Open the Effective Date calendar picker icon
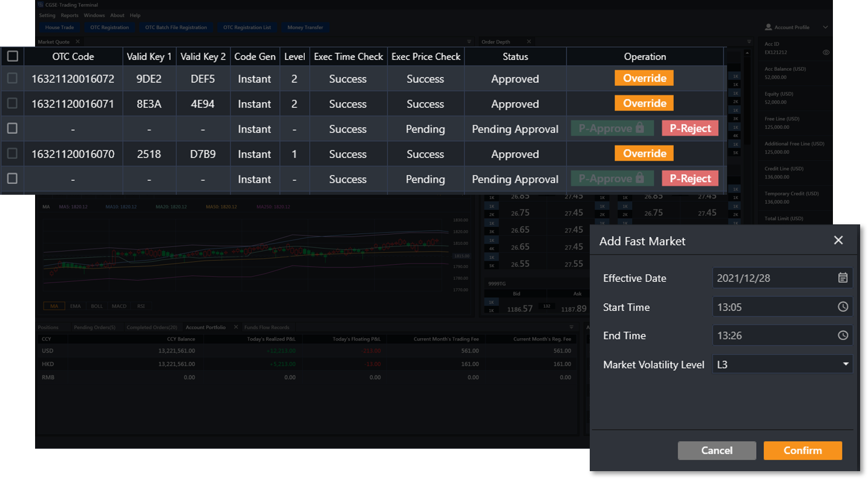This screenshot has width=868, height=479. point(843,278)
